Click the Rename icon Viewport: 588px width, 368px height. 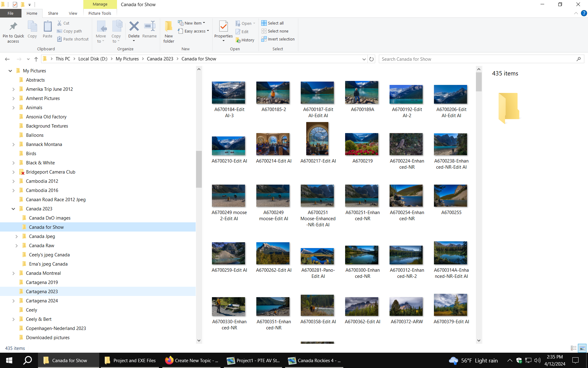pos(149,27)
